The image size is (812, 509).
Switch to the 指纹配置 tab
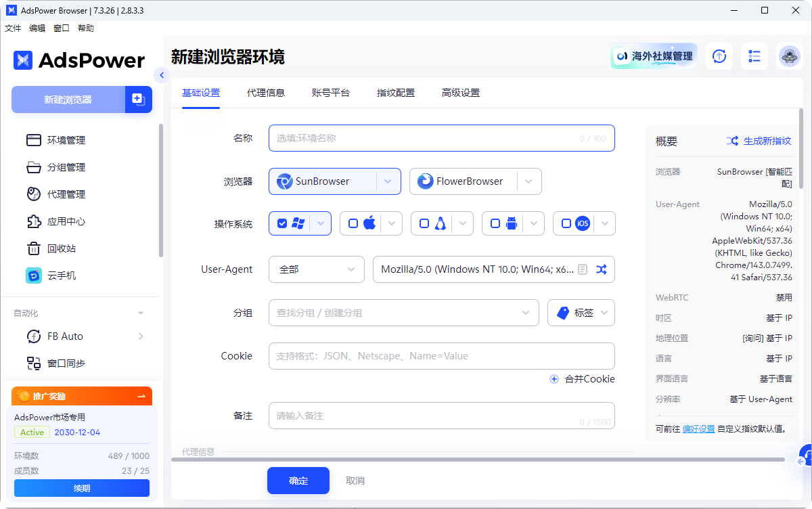point(395,93)
